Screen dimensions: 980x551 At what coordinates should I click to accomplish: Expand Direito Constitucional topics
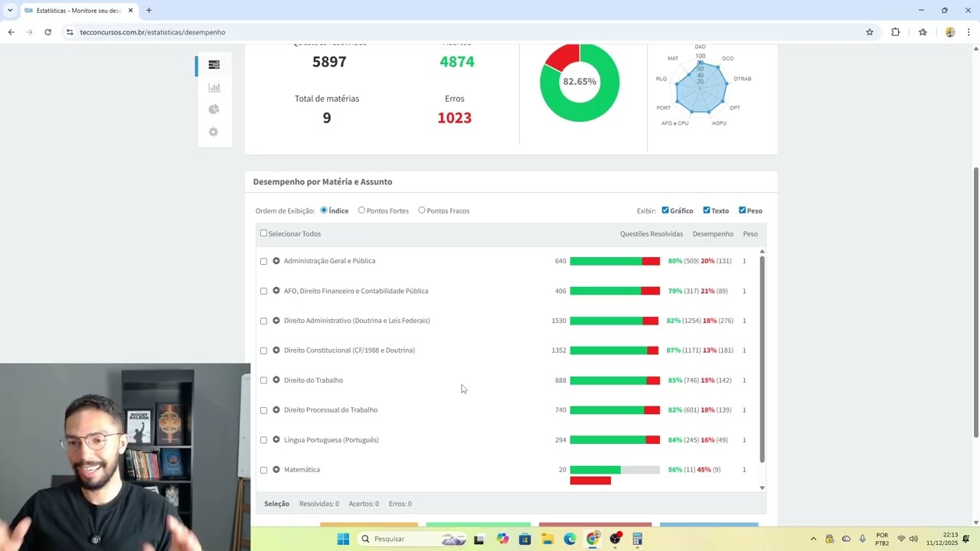coord(276,350)
